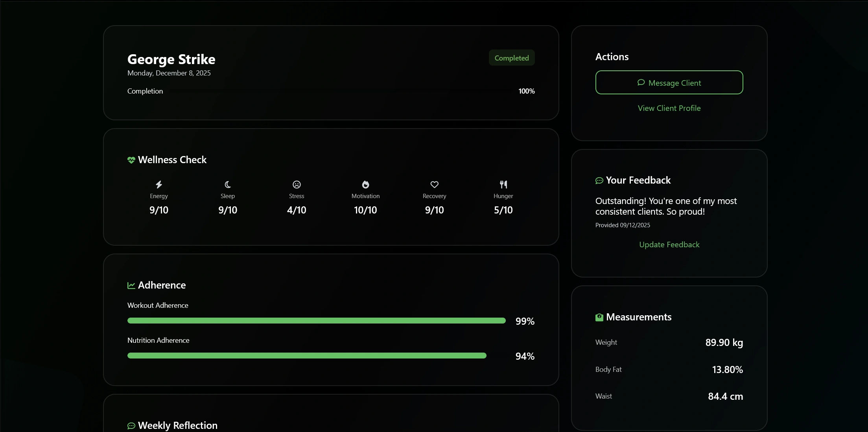Click the Recovery heart icon
The image size is (868, 432).
[x=434, y=184]
